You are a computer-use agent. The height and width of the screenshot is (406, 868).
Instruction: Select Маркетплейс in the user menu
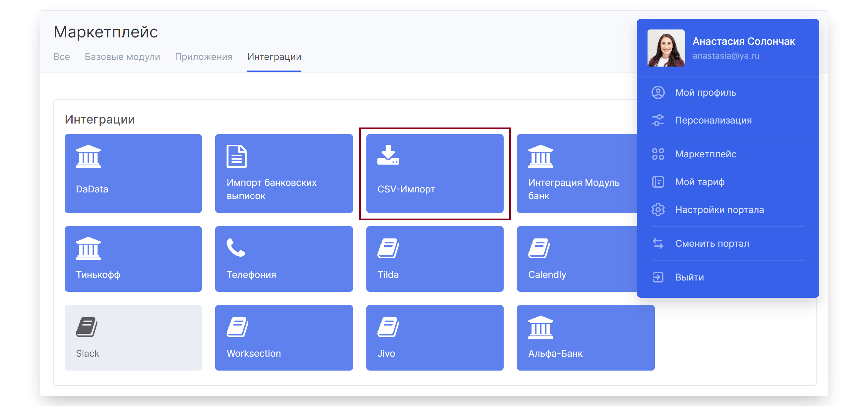pyautogui.click(x=706, y=154)
